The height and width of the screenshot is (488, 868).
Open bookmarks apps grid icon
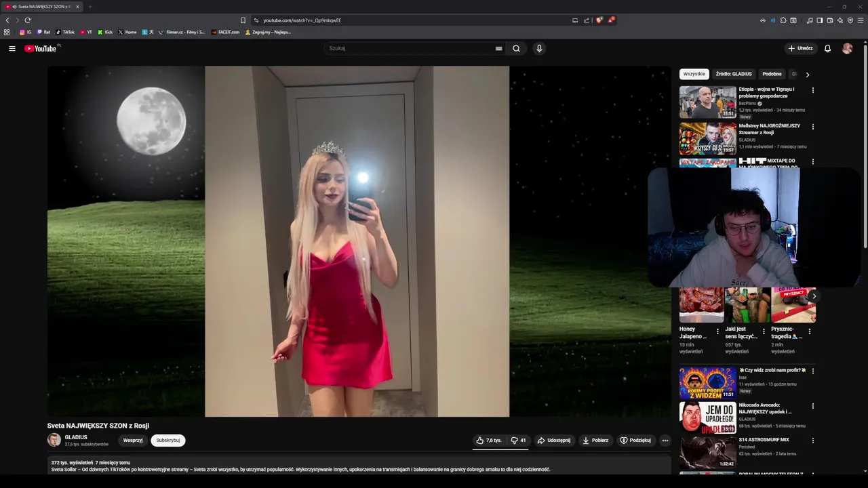[7, 32]
